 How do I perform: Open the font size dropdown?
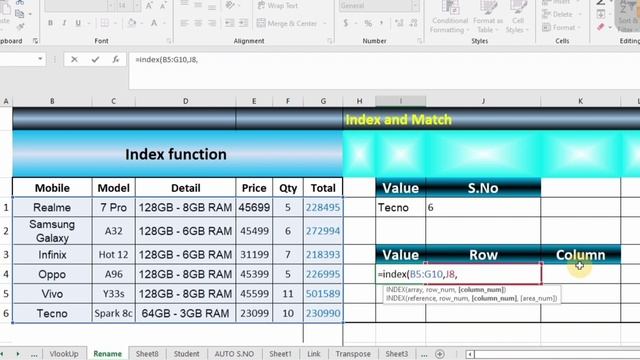[x=137, y=6]
